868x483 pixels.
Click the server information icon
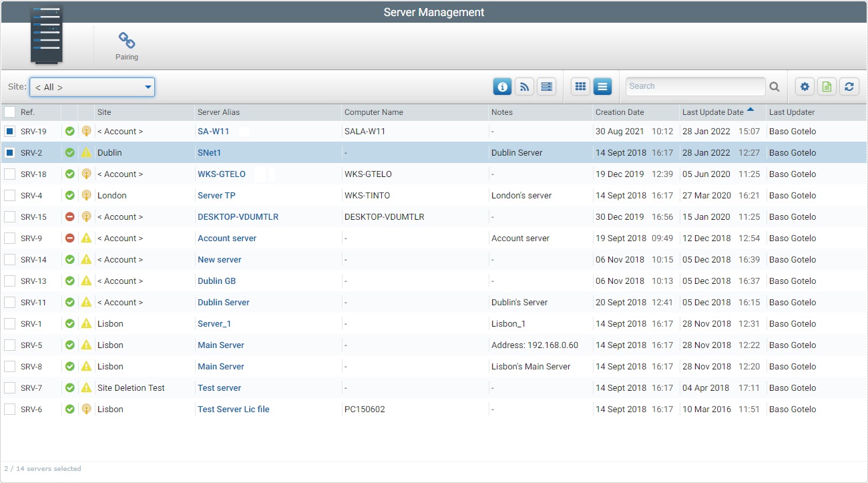tap(502, 86)
